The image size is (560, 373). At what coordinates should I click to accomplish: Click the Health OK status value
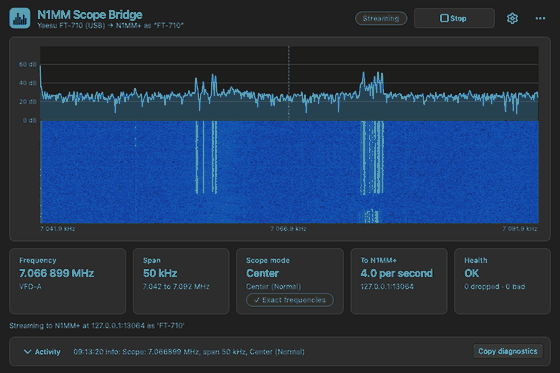pyautogui.click(x=471, y=273)
